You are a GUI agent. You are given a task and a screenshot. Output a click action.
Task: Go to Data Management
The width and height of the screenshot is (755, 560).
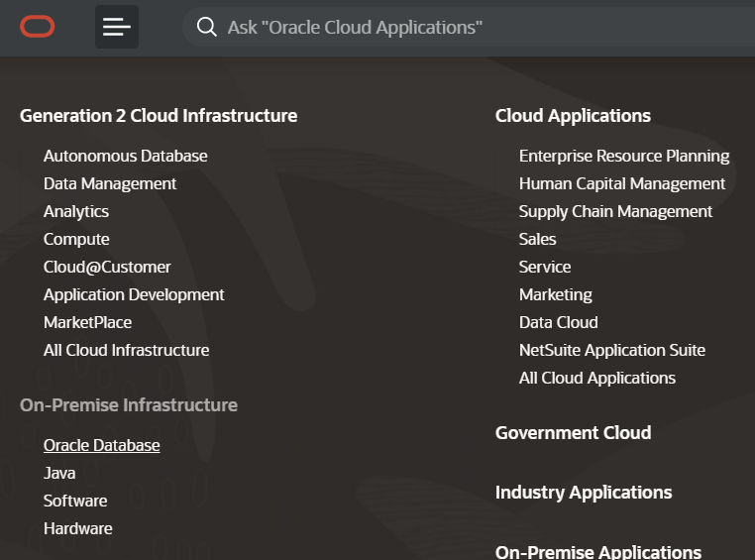coord(110,184)
